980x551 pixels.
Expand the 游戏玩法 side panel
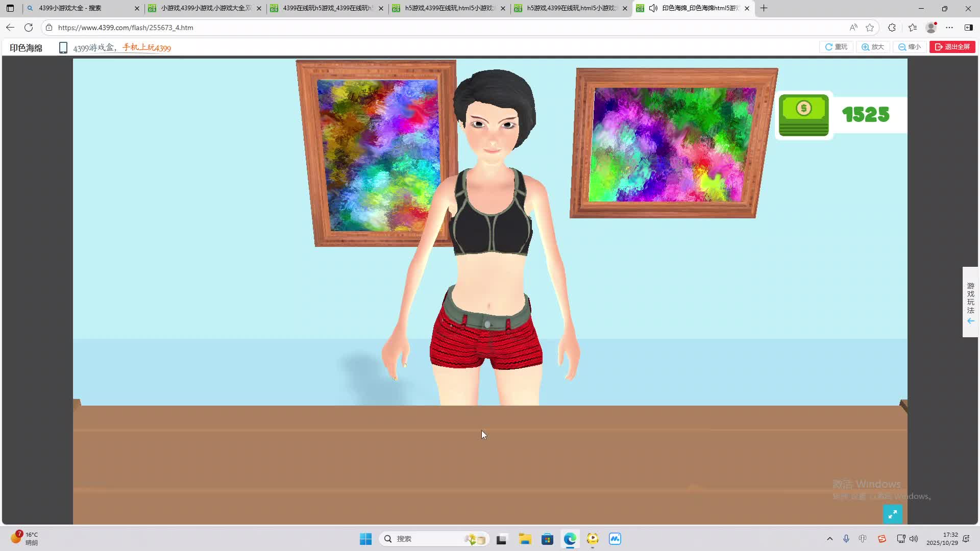point(970,302)
